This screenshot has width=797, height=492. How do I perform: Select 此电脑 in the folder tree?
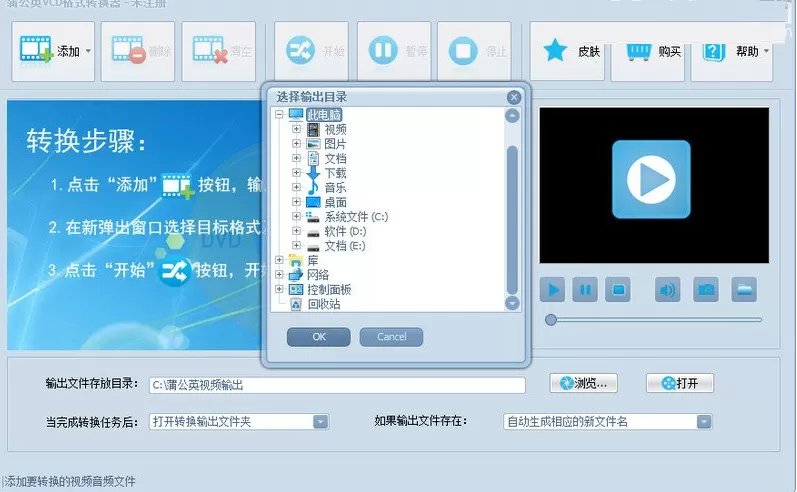pos(324,115)
